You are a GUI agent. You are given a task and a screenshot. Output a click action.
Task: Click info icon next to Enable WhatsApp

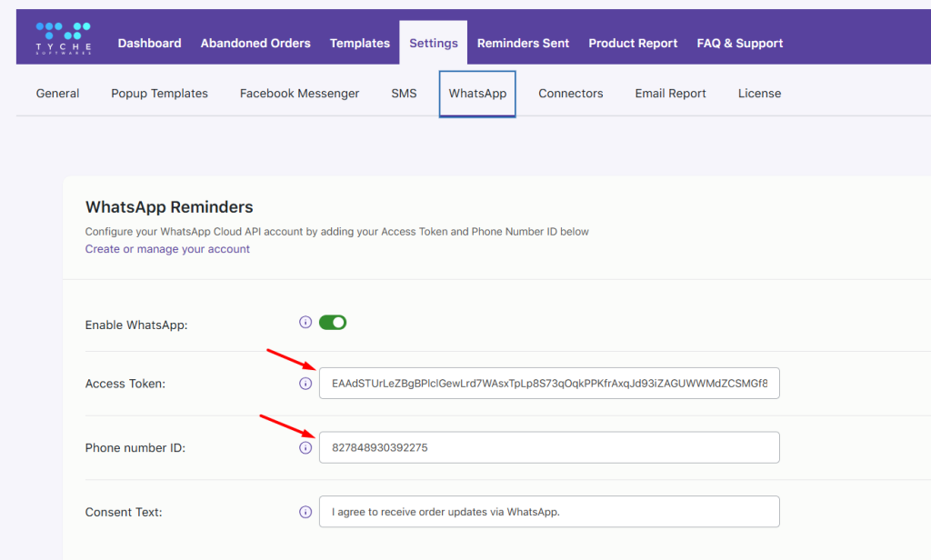point(305,322)
